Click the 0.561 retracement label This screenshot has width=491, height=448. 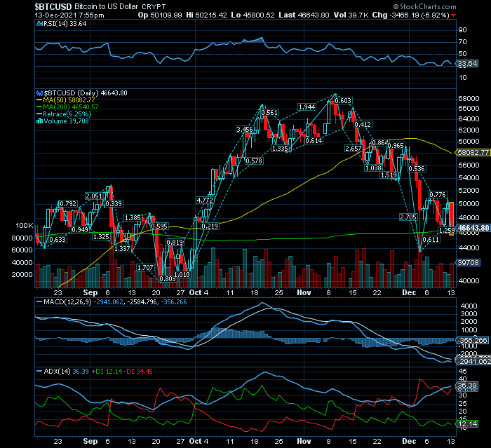point(269,112)
